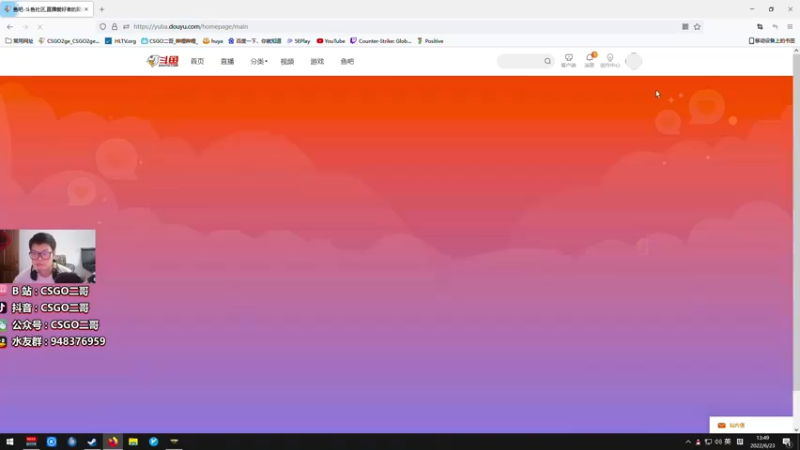Open the 鱼吧 menu item

[347, 61]
